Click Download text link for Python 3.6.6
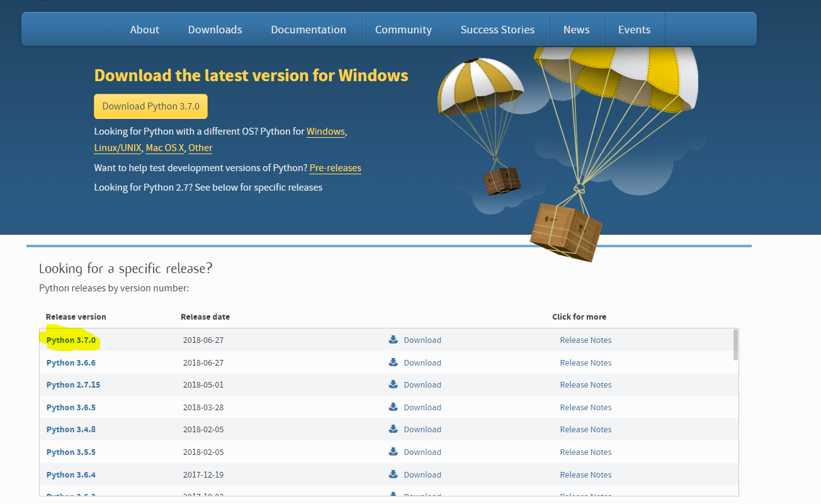 422,362
